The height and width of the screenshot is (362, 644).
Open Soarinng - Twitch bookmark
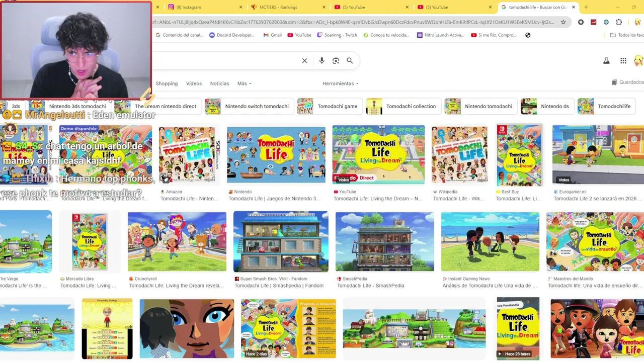pyautogui.click(x=337, y=35)
